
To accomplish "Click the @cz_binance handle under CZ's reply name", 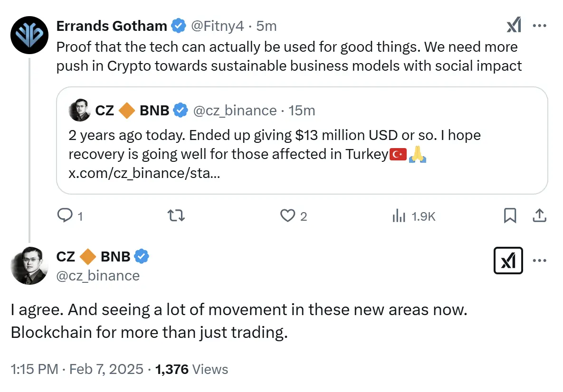I will 98,276.
